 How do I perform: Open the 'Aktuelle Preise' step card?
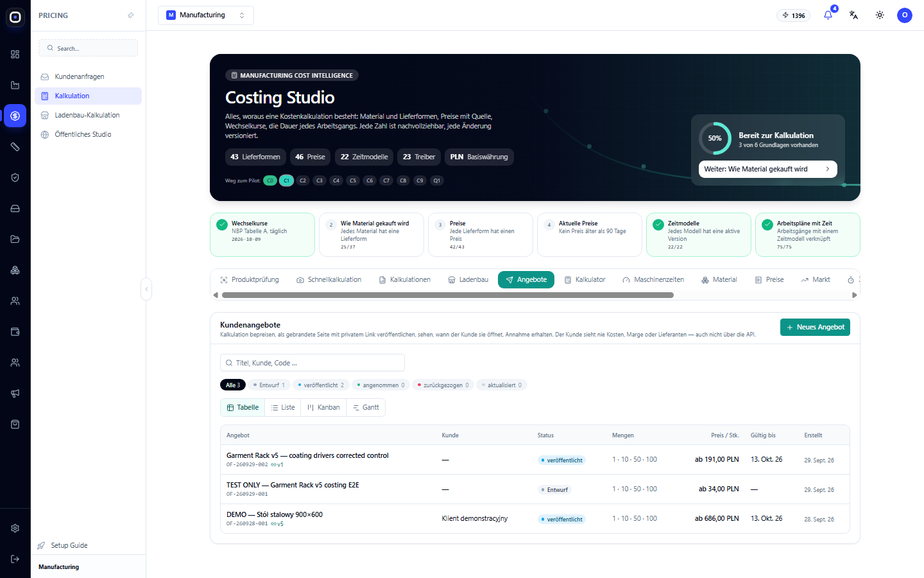click(x=590, y=235)
